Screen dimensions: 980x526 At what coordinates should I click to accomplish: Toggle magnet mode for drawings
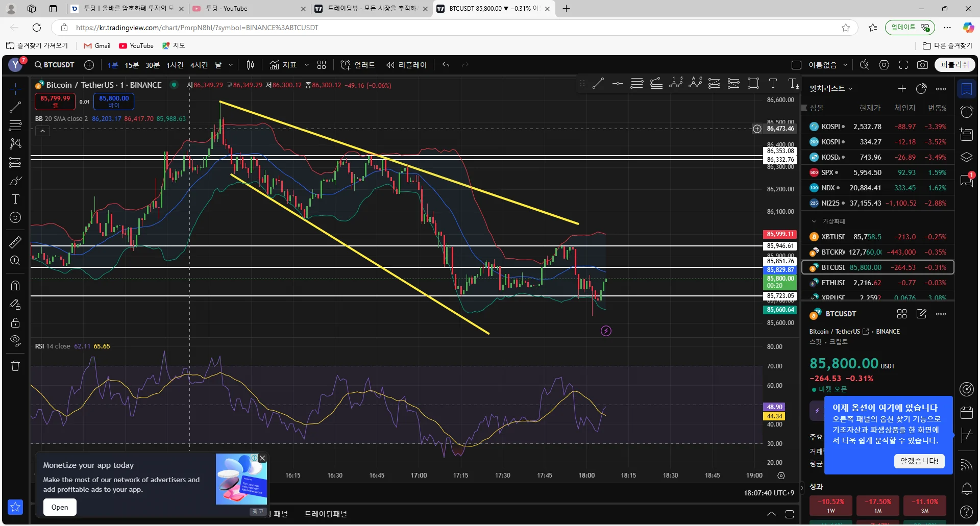click(15, 285)
